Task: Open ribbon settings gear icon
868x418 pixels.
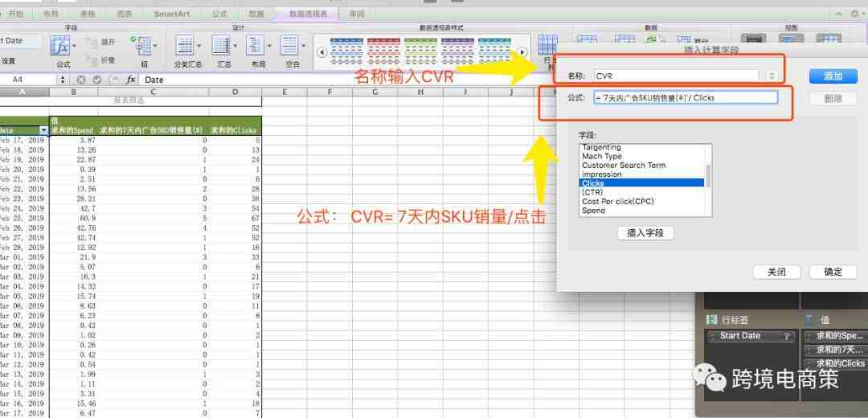Action: pos(854,14)
